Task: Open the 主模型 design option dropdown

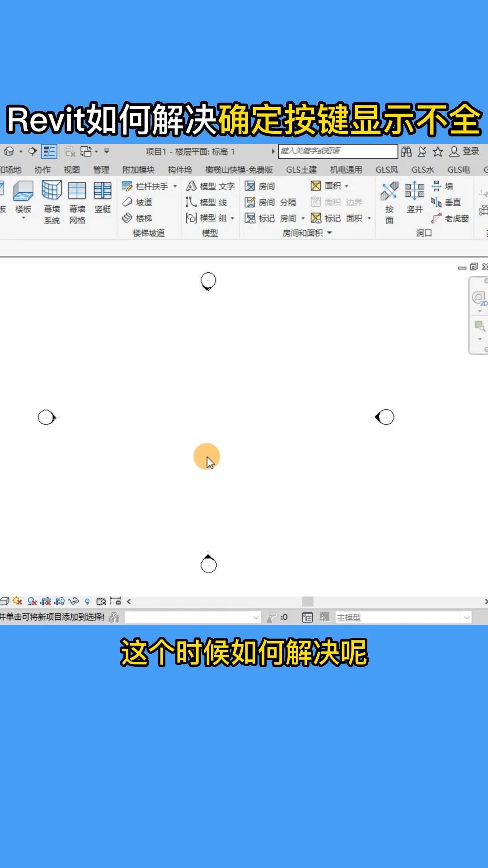Action: coord(466,618)
